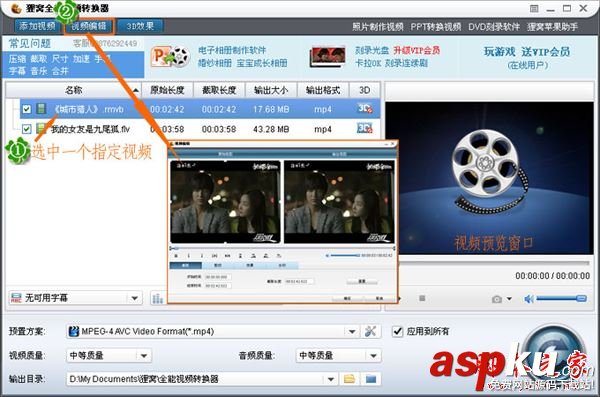Click the 视频编辑 toolbar tab
Screen dimensions: 600x397
(89, 26)
